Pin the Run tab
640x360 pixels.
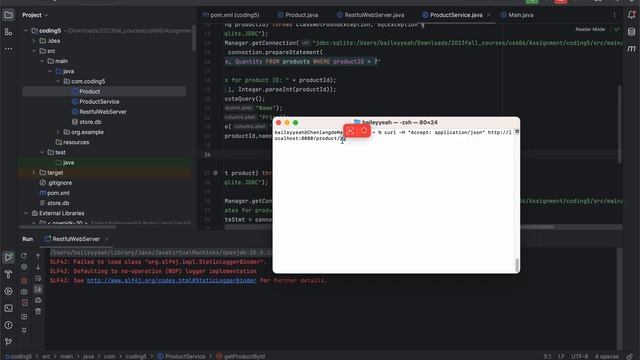point(24,330)
